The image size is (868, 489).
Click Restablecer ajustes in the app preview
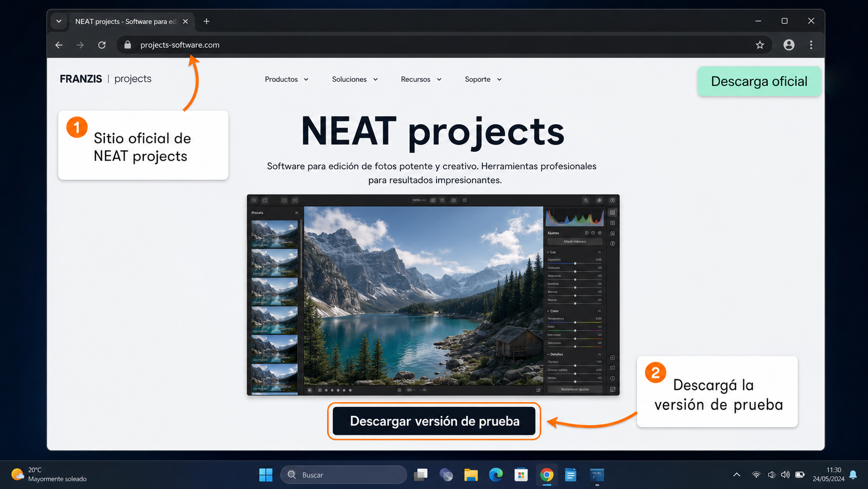click(x=575, y=389)
